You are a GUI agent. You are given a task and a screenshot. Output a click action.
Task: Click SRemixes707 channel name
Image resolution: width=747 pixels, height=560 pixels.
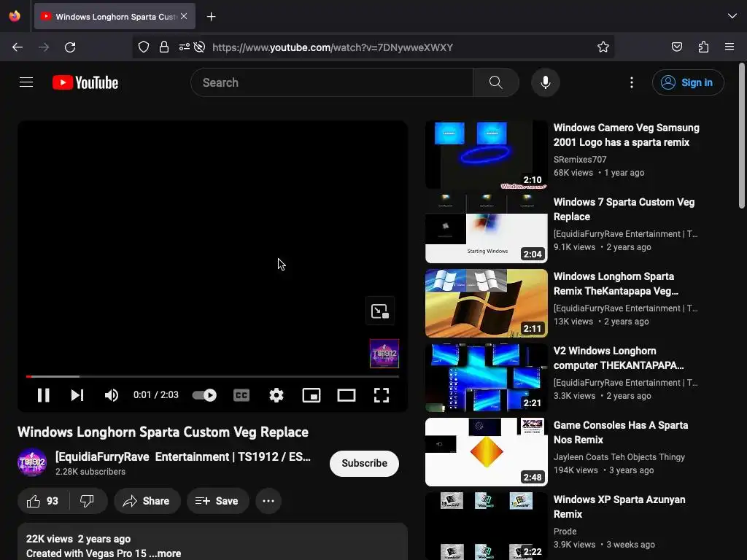click(x=580, y=160)
